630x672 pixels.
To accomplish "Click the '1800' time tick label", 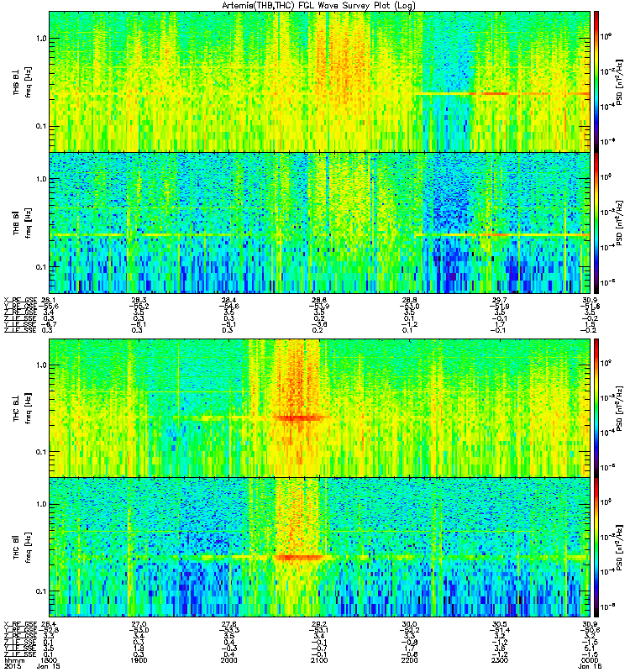I will 49,660.
